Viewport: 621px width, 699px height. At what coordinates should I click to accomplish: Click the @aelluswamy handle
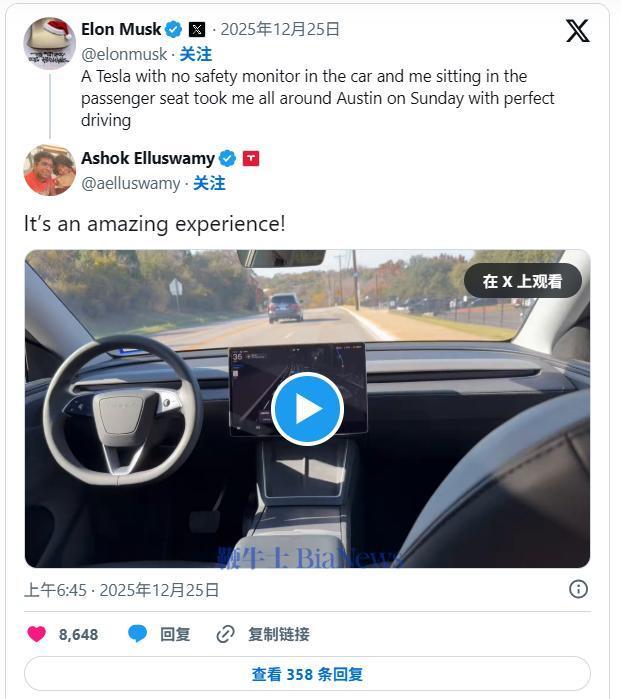click(130, 183)
